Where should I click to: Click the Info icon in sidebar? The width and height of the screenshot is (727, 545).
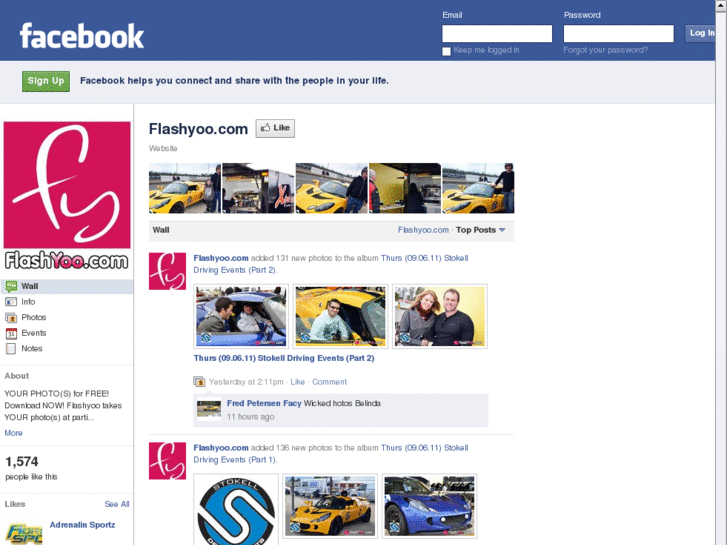tap(11, 302)
